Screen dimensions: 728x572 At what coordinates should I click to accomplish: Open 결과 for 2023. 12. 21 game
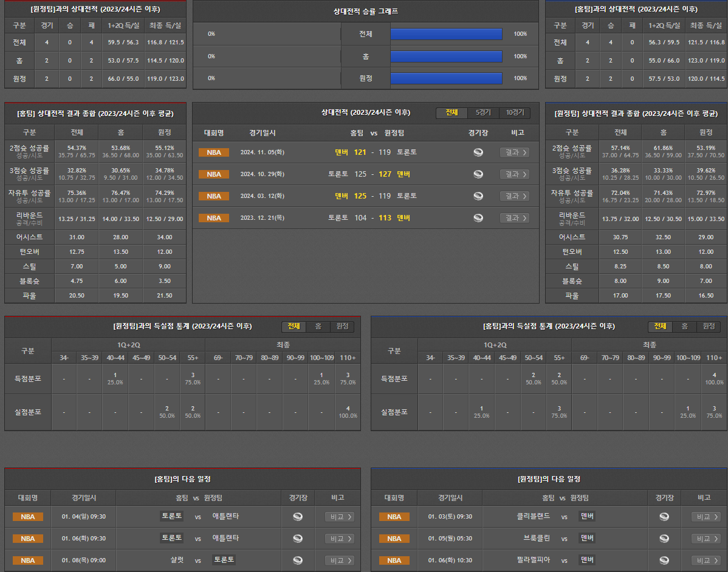coord(514,218)
